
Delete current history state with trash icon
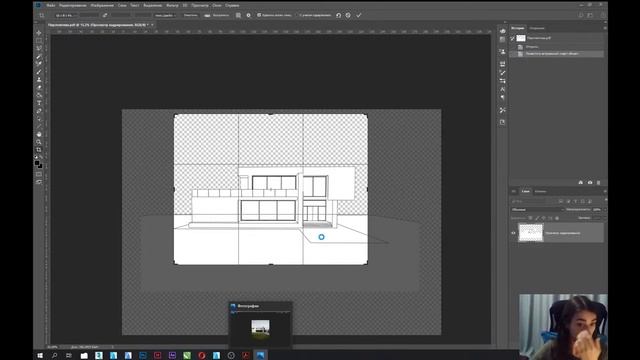click(598, 182)
